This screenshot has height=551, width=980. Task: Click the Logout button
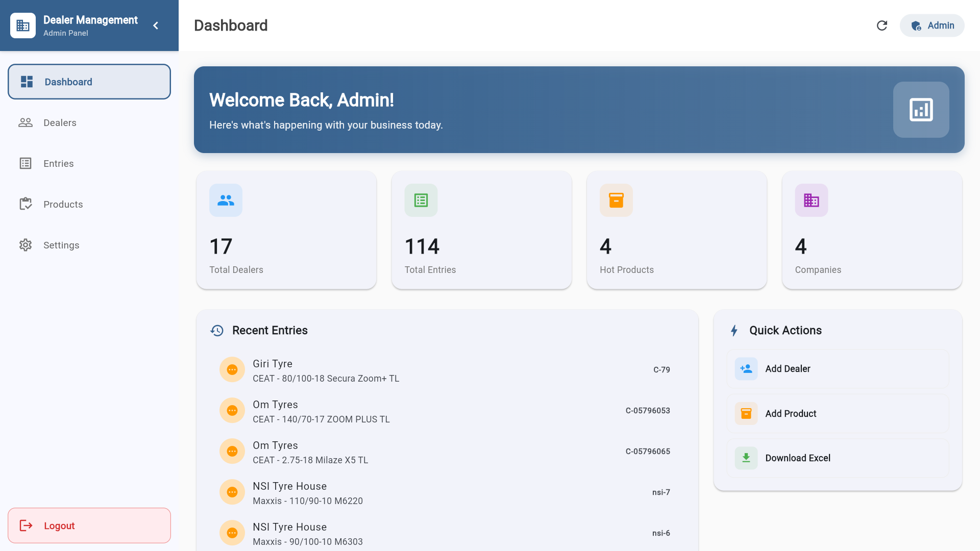click(89, 525)
